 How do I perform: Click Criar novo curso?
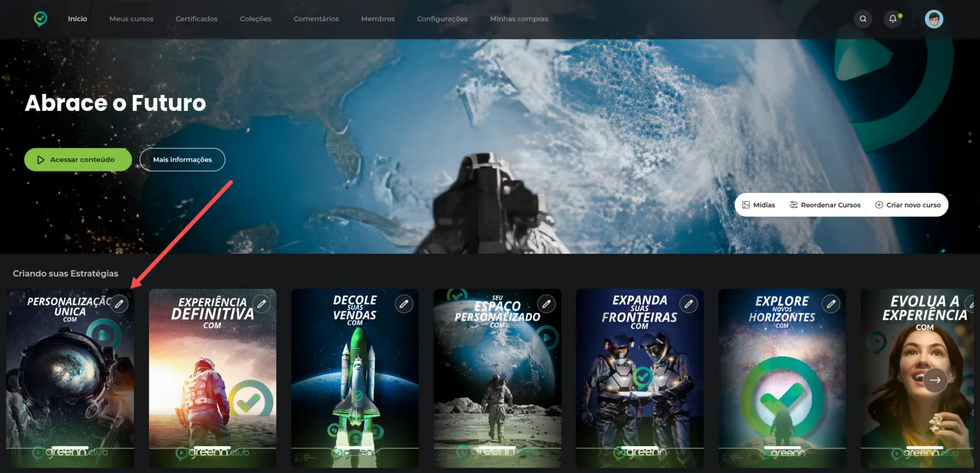[908, 205]
